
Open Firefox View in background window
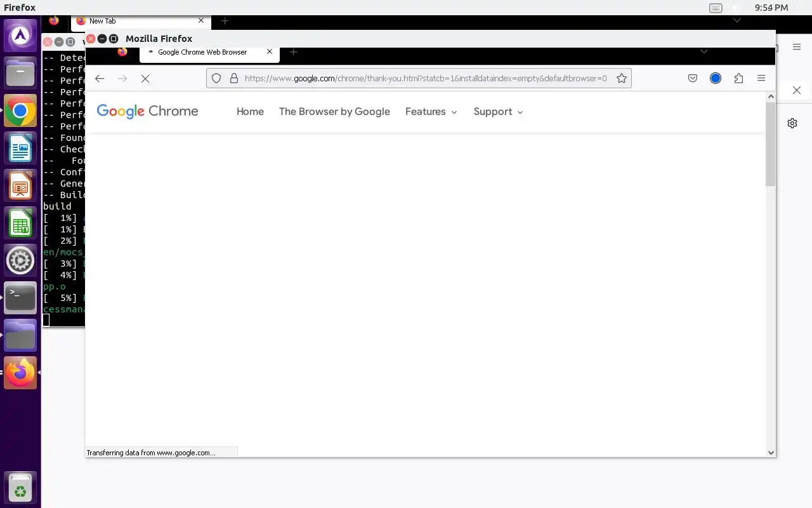[54, 21]
